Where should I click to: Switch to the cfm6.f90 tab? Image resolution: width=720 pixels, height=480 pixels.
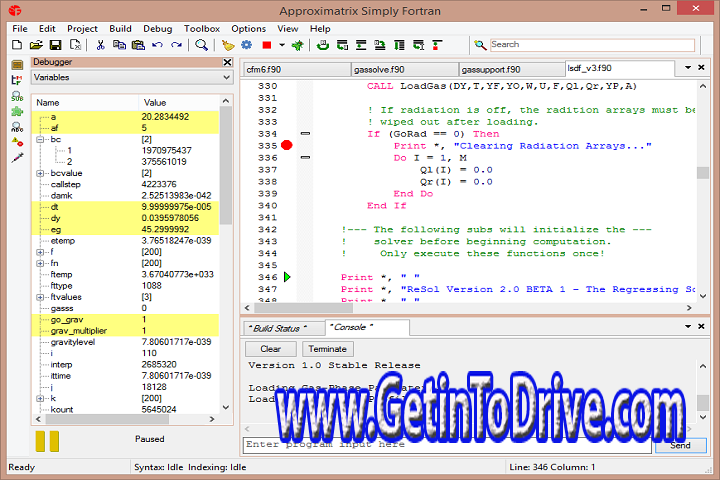click(x=297, y=69)
